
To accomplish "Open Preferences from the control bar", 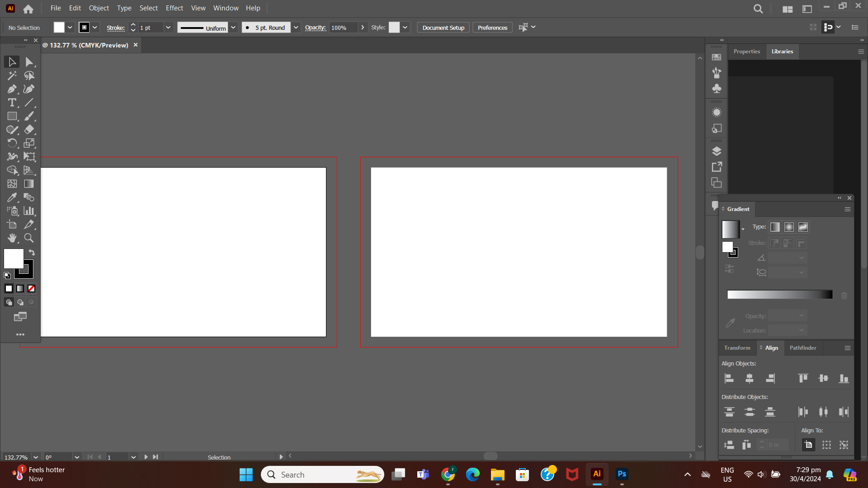I will coord(492,27).
